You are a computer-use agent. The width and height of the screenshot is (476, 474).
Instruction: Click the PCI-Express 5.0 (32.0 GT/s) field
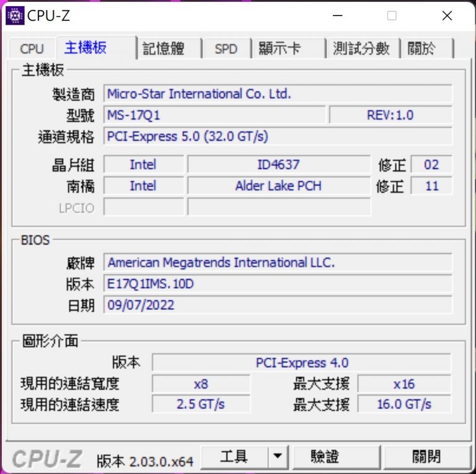coord(278,136)
